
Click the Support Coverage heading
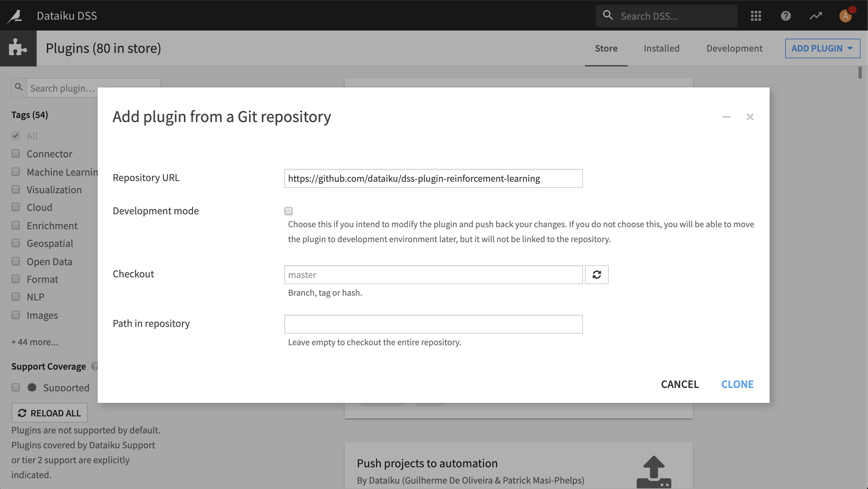pyautogui.click(x=49, y=366)
